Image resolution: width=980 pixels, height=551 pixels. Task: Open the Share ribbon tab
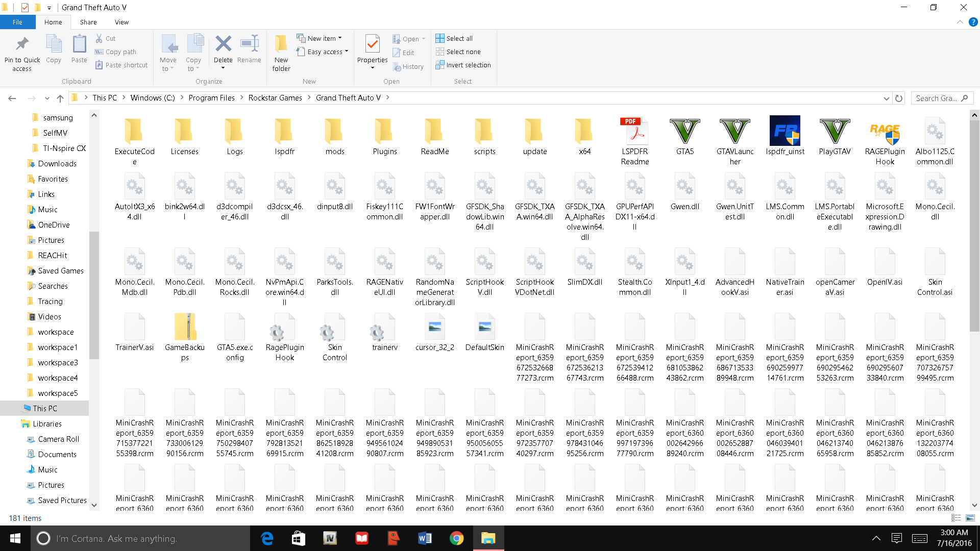pos(88,22)
